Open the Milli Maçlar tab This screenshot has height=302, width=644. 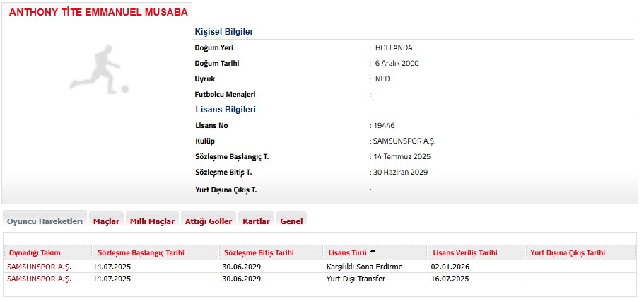coord(152,221)
